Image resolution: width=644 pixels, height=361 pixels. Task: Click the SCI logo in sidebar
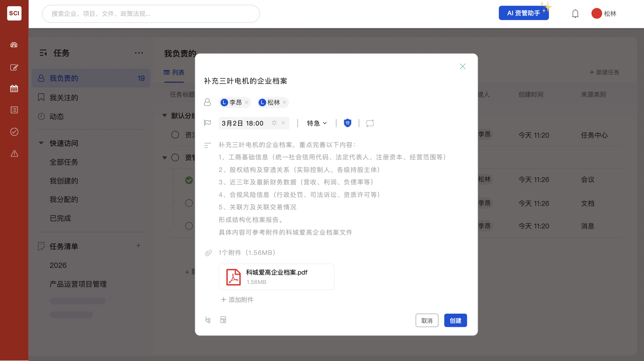click(x=14, y=13)
